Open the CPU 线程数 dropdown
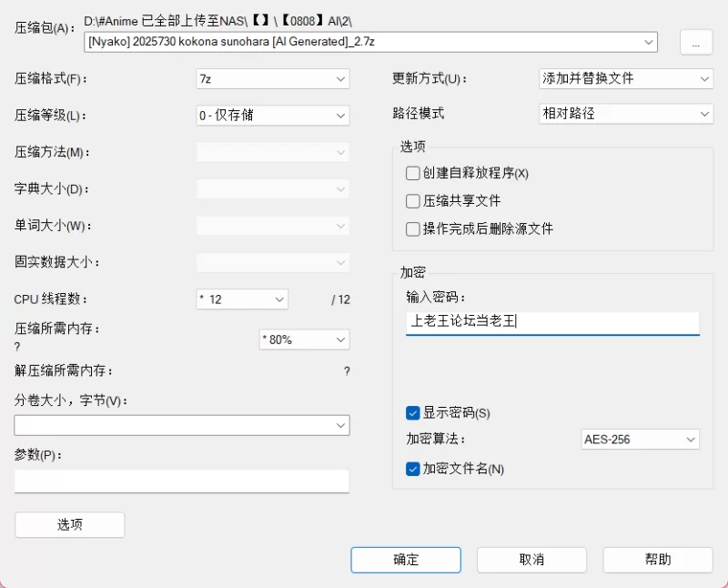Screen dimensions: 728x588 click(241, 299)
